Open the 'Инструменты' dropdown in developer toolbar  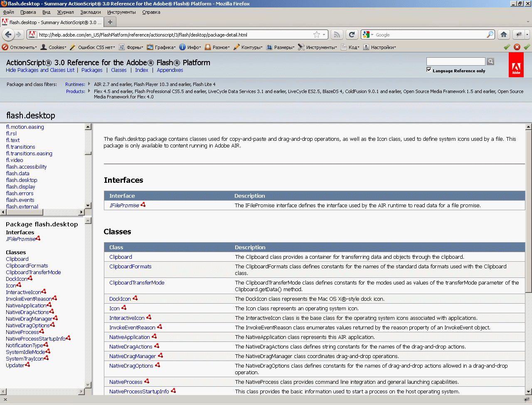click(318, 47)
